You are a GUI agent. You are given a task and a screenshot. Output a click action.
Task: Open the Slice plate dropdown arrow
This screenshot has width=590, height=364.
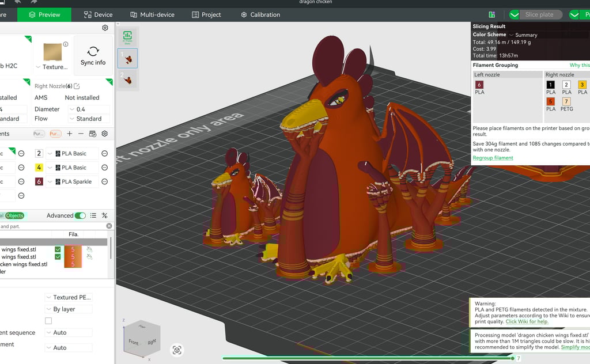515,14
